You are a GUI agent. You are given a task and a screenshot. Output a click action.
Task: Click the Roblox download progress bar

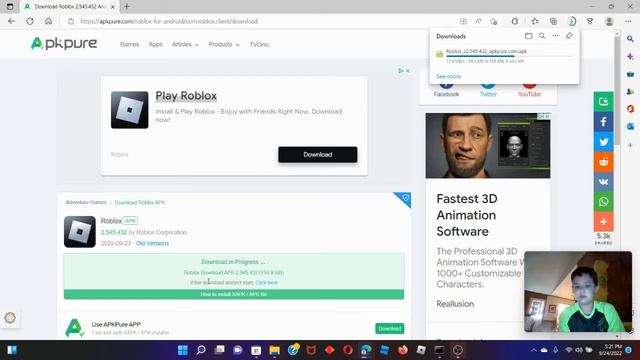point(509,56)
